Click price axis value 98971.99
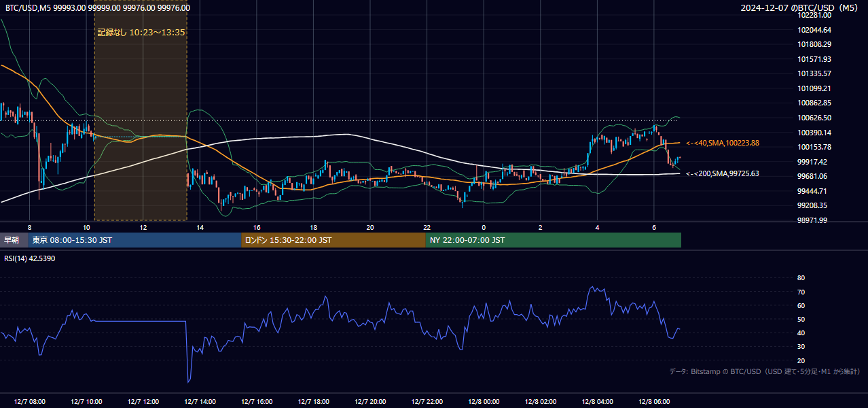The width and height of the screenshot is (868, 408). 812,220
